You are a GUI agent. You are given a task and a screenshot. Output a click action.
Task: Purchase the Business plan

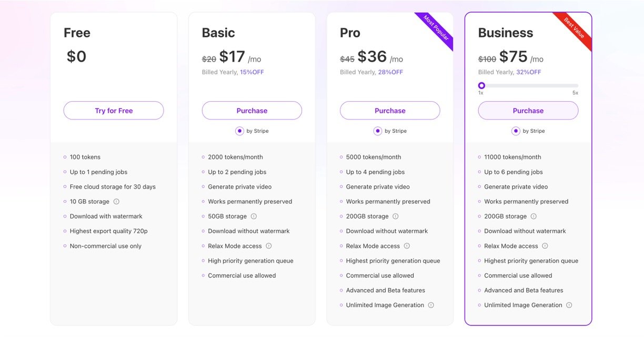pyautogui.click(x=528, y=111)
